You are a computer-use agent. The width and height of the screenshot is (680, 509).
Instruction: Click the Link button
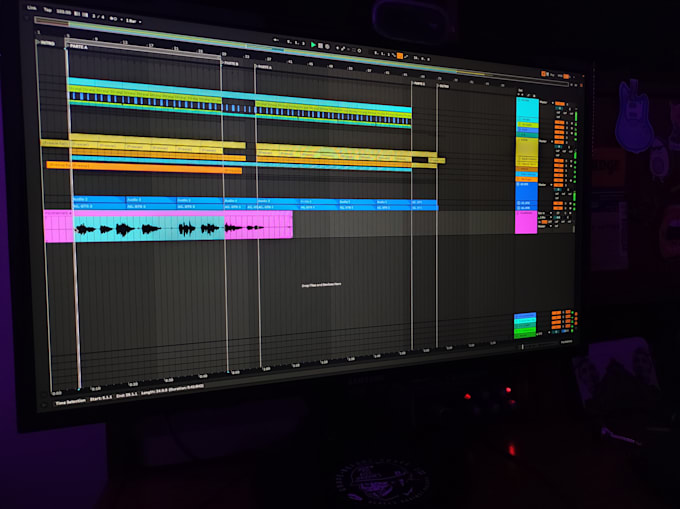click(32, 8)
